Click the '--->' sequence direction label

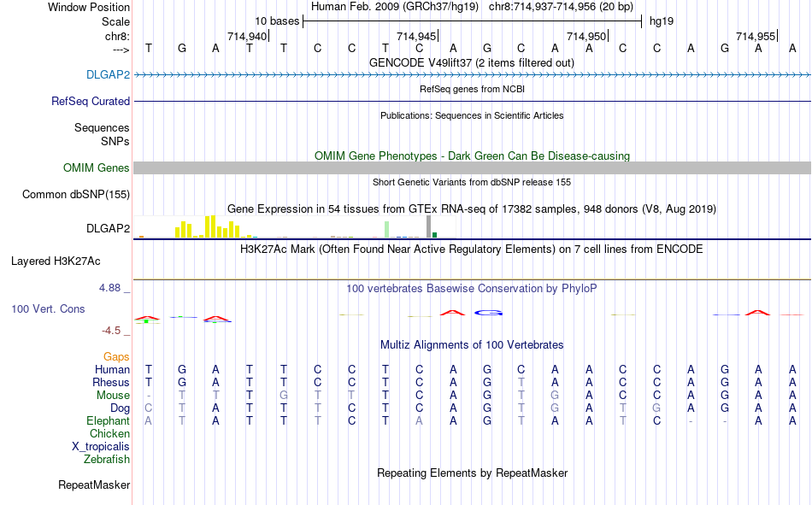tap(121, 50)
